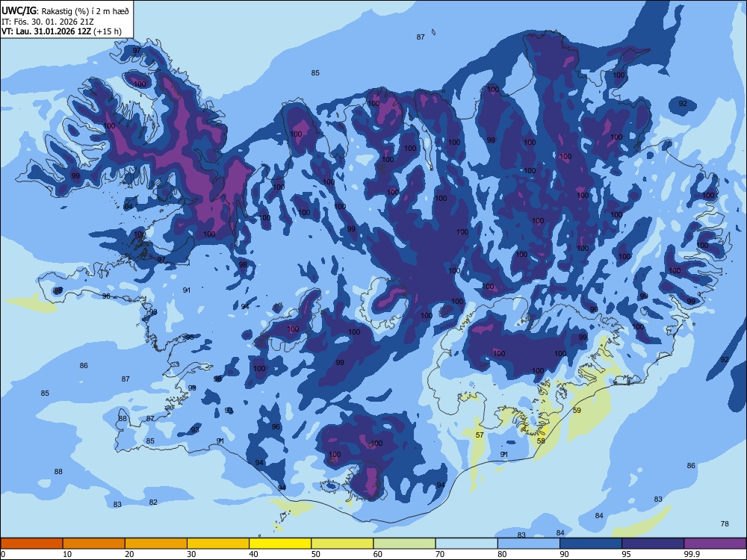Click the legend scale label 10
747x560 pixels.
67,554
